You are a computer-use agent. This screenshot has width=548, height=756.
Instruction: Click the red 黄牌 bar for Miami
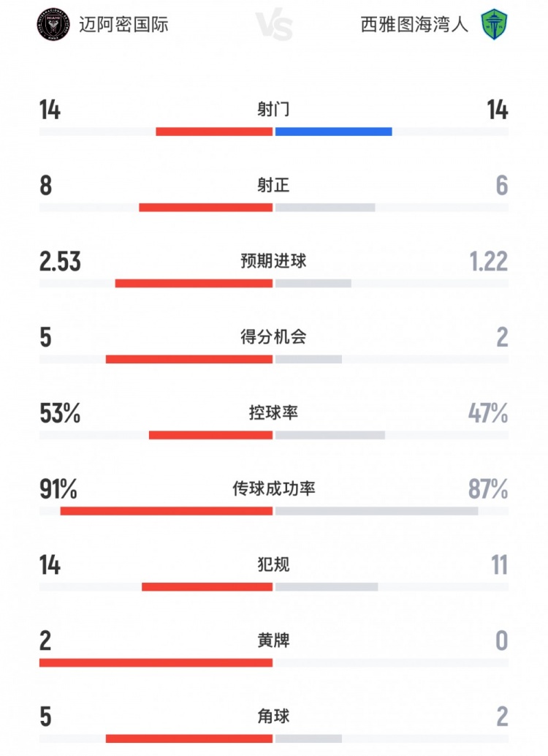tap(156, 662)
